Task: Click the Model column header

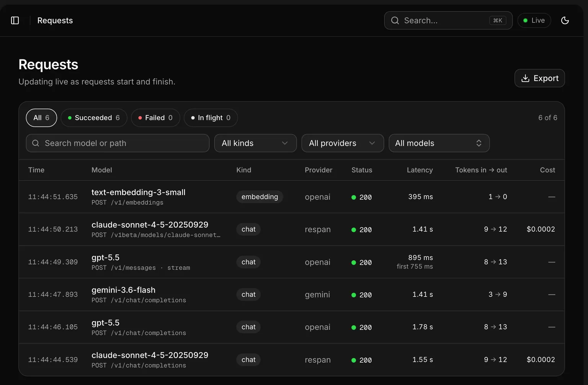Action: coord(102,170)
